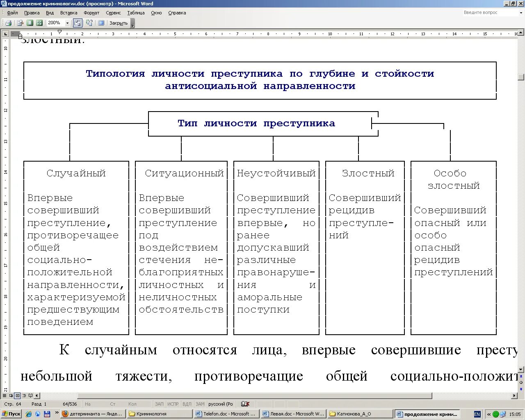Select the Magnifier tool
The height and width of the screenshot is (420, 525).
(x=20, y=23)
